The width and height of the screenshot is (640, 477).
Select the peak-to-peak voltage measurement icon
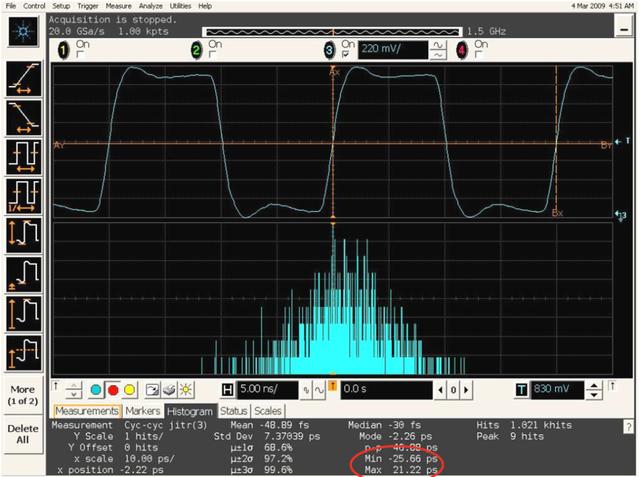pyautogui.click(x=22, y=233)
